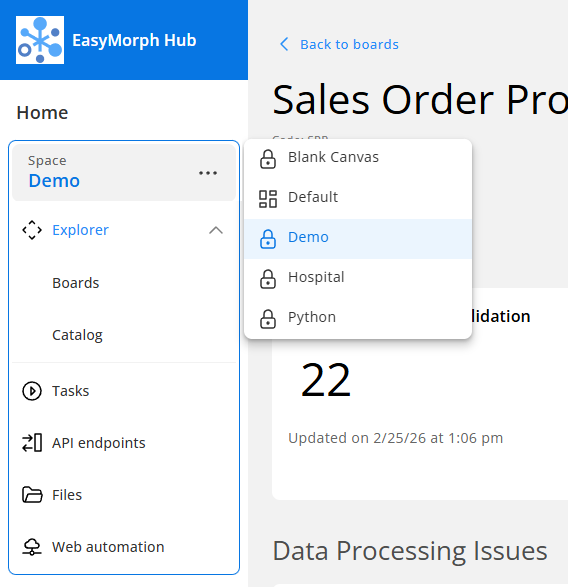Open the Explorer section
568x587 pixels.
[81, 230]
